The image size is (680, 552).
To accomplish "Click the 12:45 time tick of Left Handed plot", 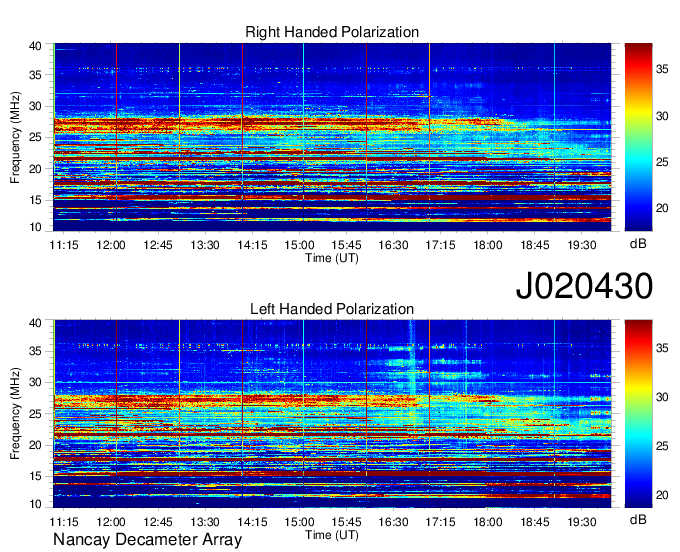I will (x=158, y=522).
